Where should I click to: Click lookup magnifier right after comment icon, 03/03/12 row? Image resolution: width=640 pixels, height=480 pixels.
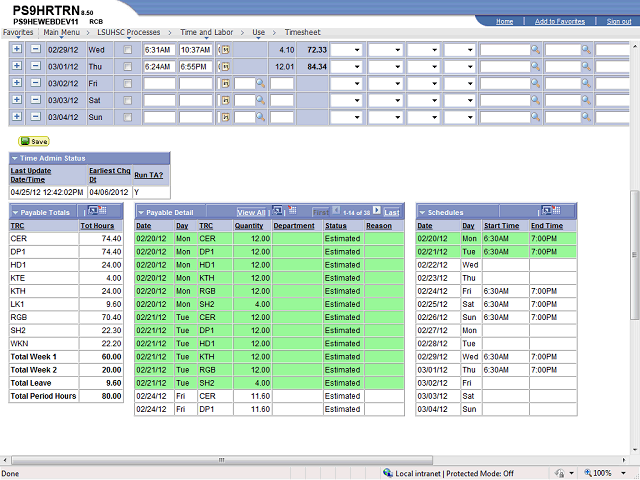coord(260,100)
